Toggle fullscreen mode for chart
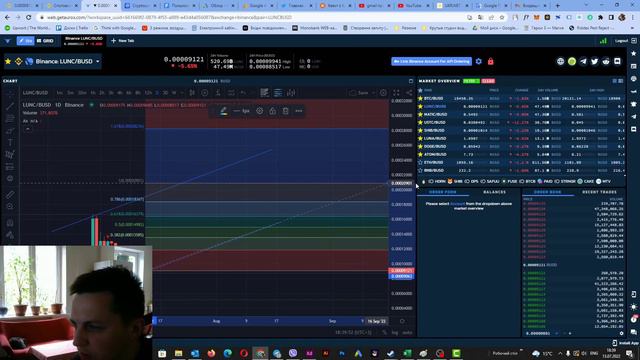Image resolution: width=640 pixels, height=360 pixels. coord(396,93)
